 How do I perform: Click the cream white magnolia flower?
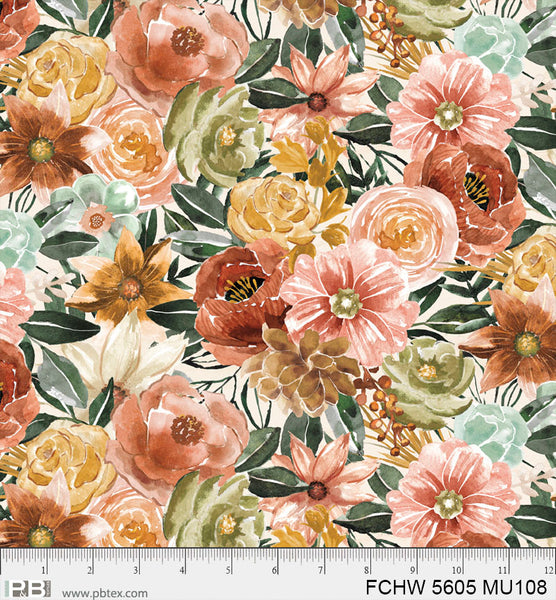pos(126,355)
